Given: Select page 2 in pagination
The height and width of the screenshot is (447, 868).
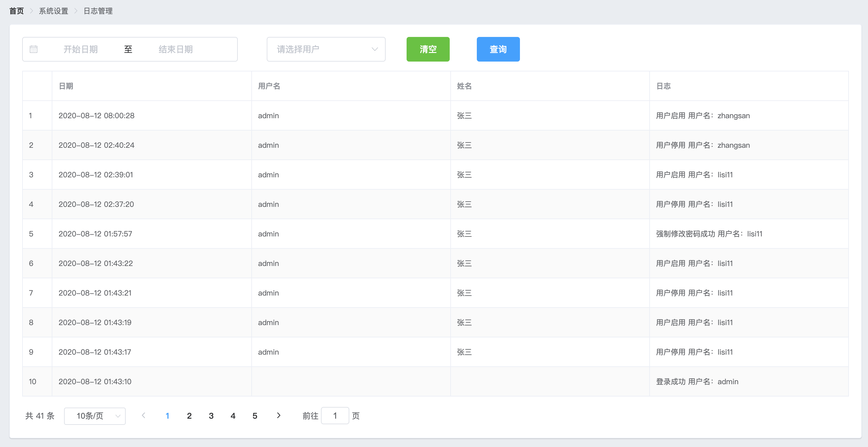Looking at the screenshot, I should pos(189,415).
